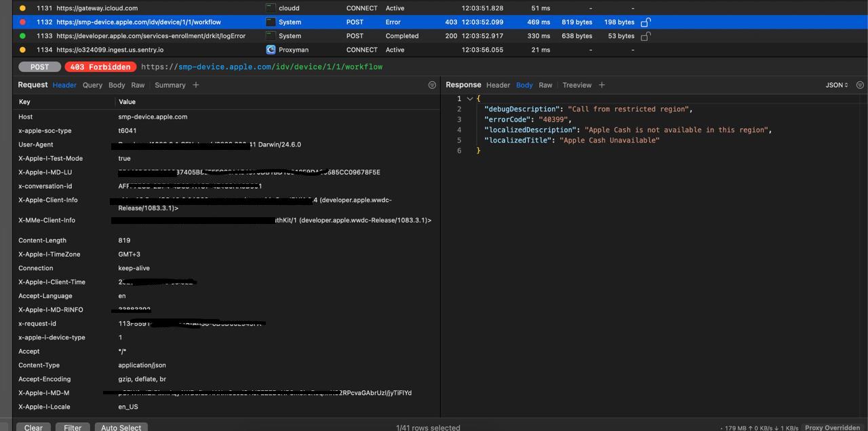Select the Host header row

point(226,117)
